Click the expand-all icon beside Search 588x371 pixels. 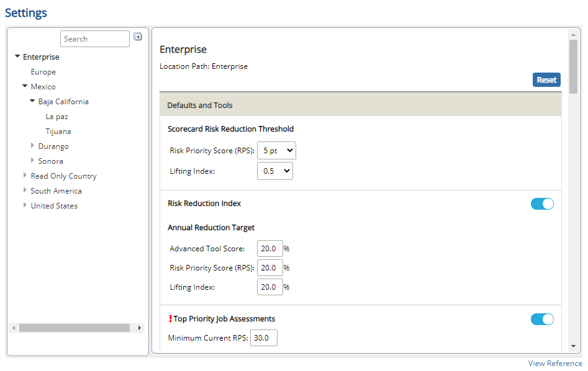pos(138,37)
